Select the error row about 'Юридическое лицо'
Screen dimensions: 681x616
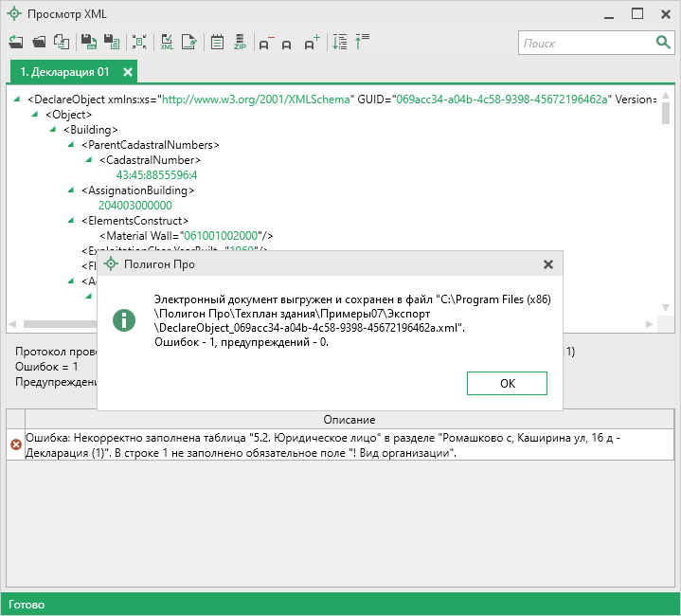(341, 444)
